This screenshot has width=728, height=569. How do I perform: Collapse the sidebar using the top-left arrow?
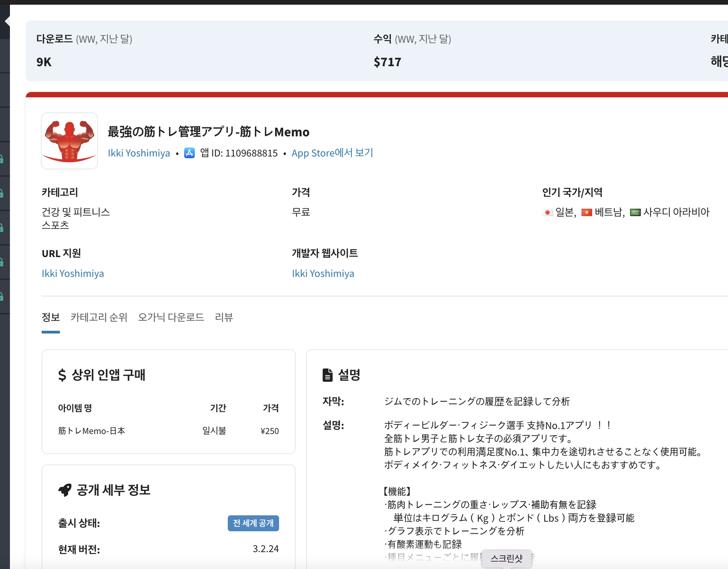coord(7,22)
